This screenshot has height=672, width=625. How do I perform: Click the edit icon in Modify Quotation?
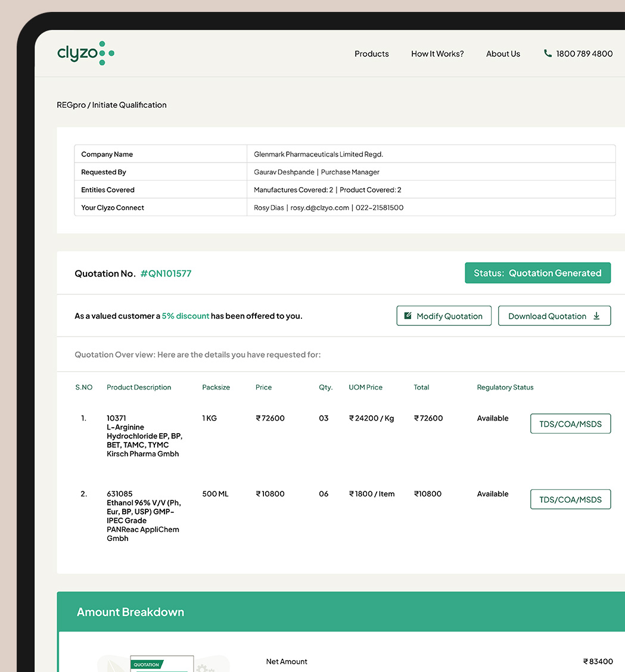(x=408, y=316)
